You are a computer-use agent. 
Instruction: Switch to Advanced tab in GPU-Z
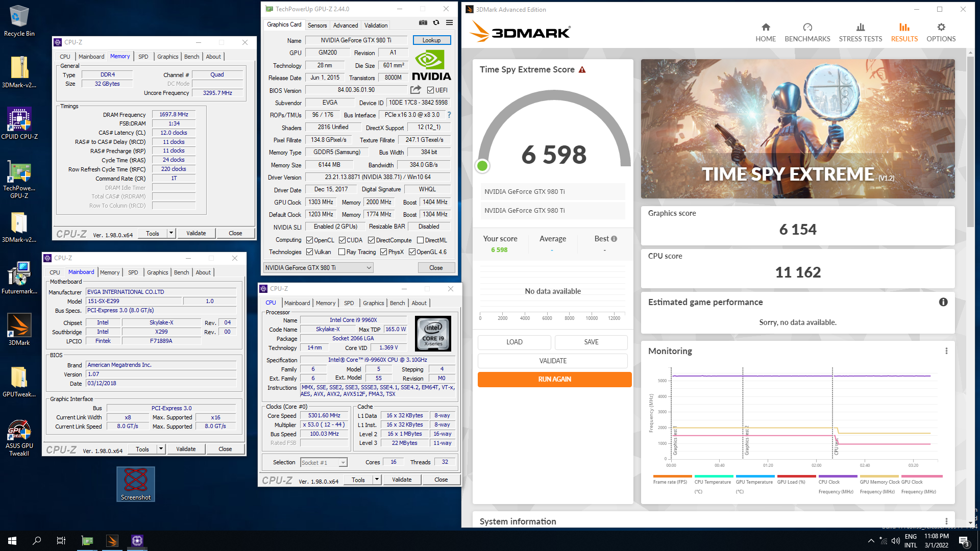(346, 25)
